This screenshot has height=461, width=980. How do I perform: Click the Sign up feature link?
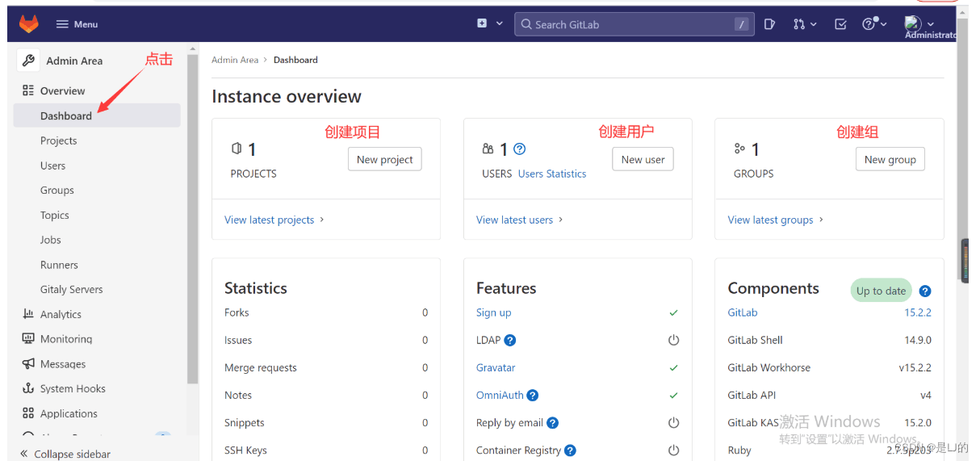click(x=493, y=312)
